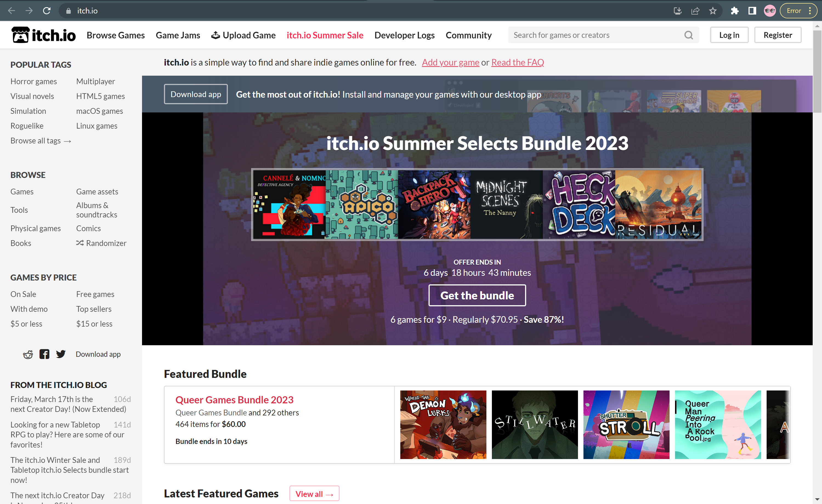Go to itch.io Summer Sale tab
Screen dimensions: 822x504
tap(325, 35)
